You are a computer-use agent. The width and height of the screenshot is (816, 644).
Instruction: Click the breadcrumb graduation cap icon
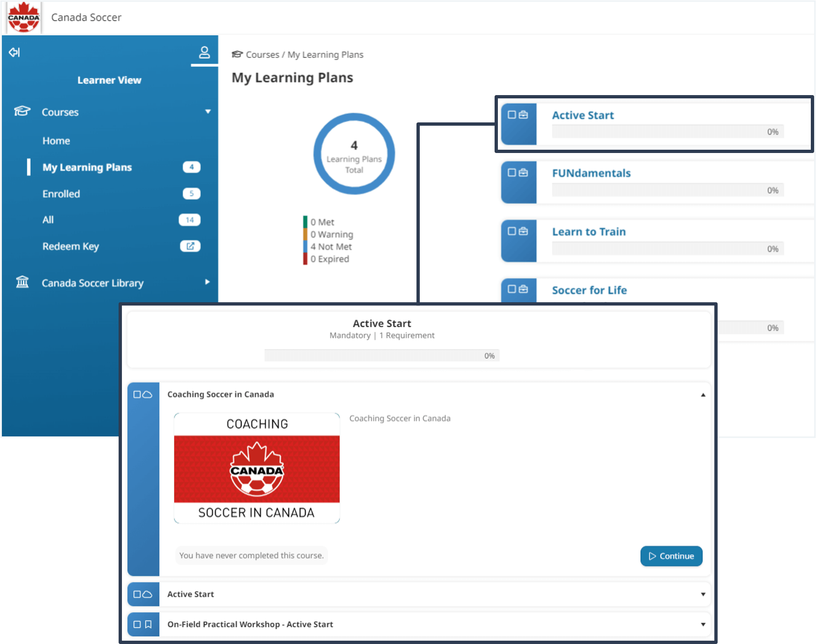[x=237, y=55]
